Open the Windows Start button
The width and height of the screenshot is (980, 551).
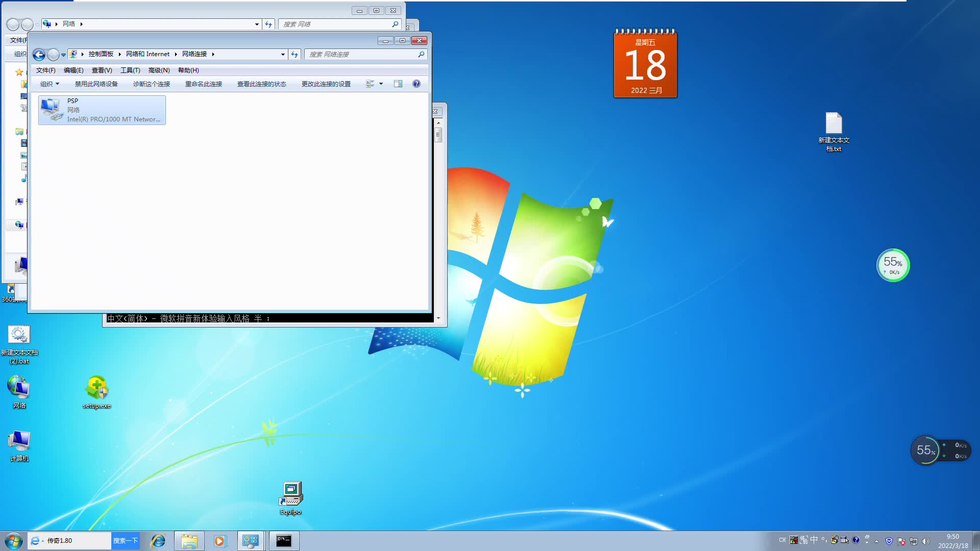tap(14, 541)
